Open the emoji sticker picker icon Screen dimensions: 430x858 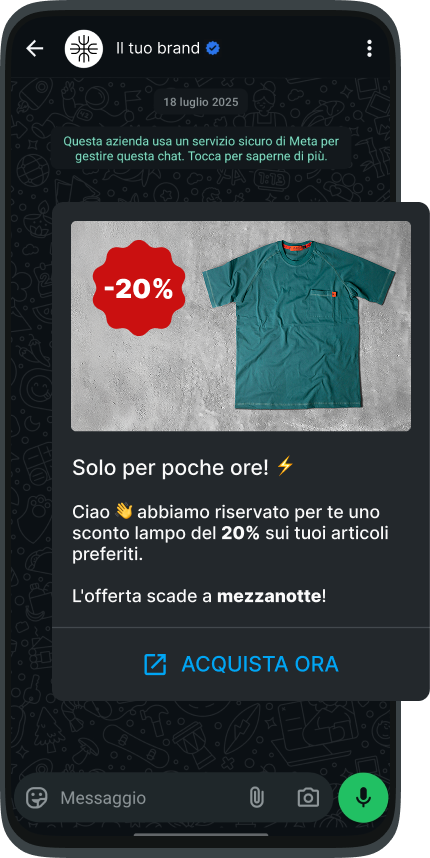(37, 797)
